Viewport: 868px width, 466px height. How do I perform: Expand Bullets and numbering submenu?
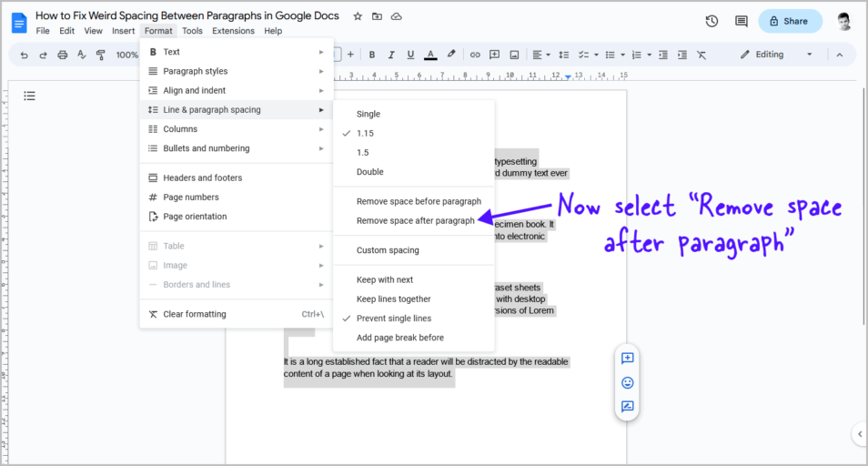point(237,148)
